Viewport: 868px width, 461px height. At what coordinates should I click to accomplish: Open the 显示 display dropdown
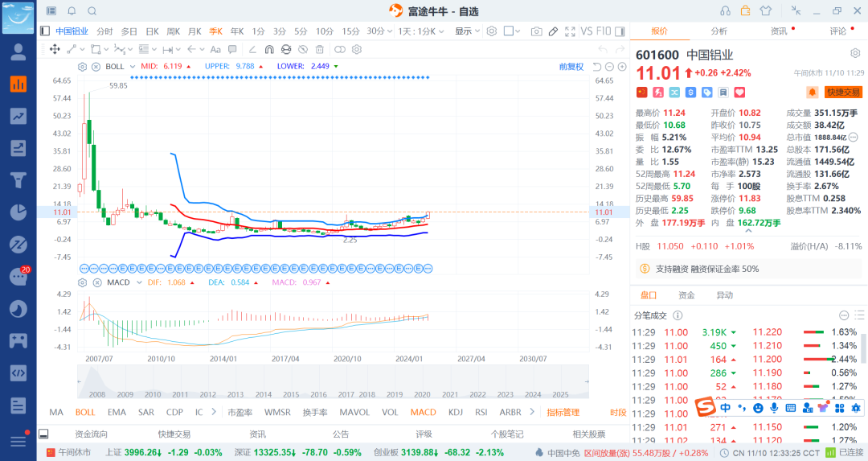coord(467,31)
